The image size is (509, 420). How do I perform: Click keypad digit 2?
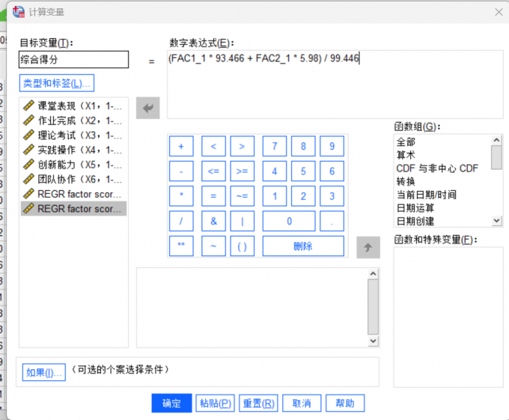coord(303,196)
